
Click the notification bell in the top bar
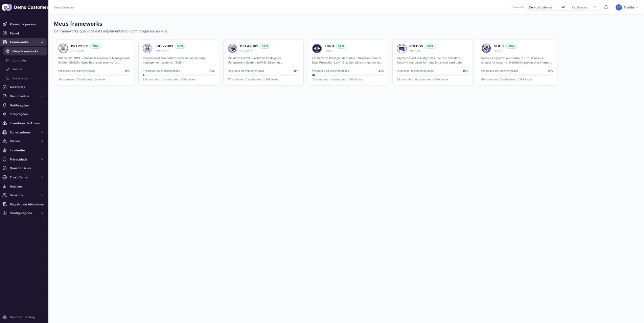(606, 7)
